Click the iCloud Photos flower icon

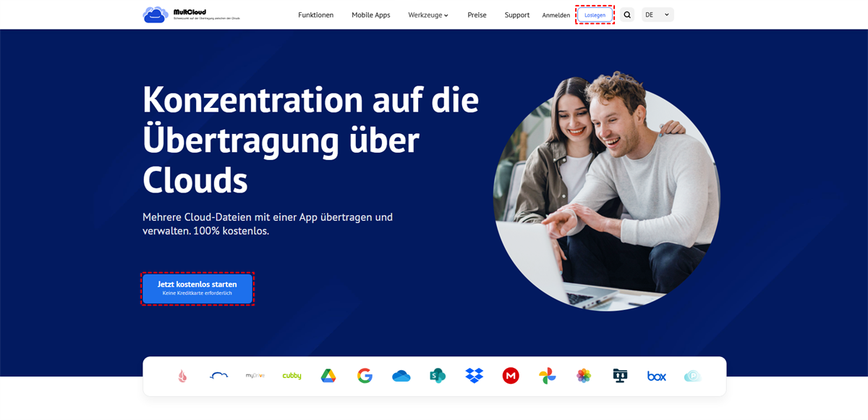click(584, 376)
